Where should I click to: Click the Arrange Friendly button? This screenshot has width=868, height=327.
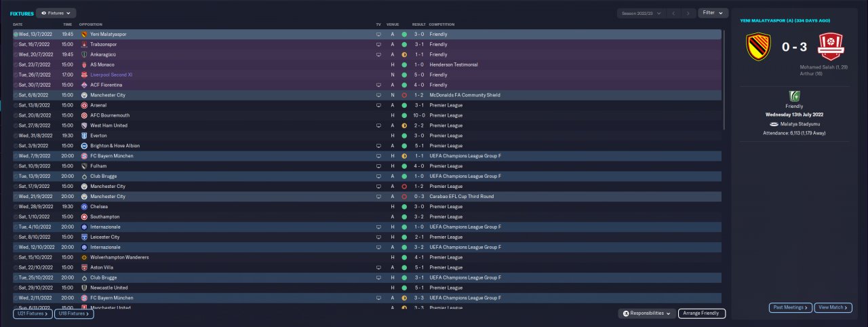[702, 313]
